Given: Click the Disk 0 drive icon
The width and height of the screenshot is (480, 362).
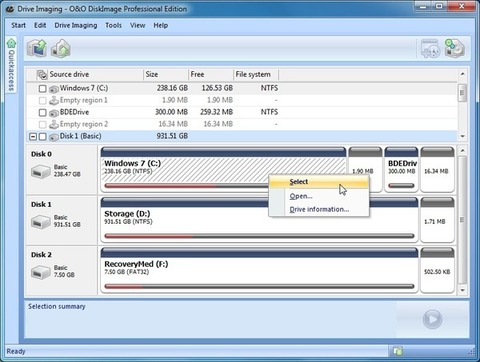Looking at the screenshot, I should (x=41, y=172).
